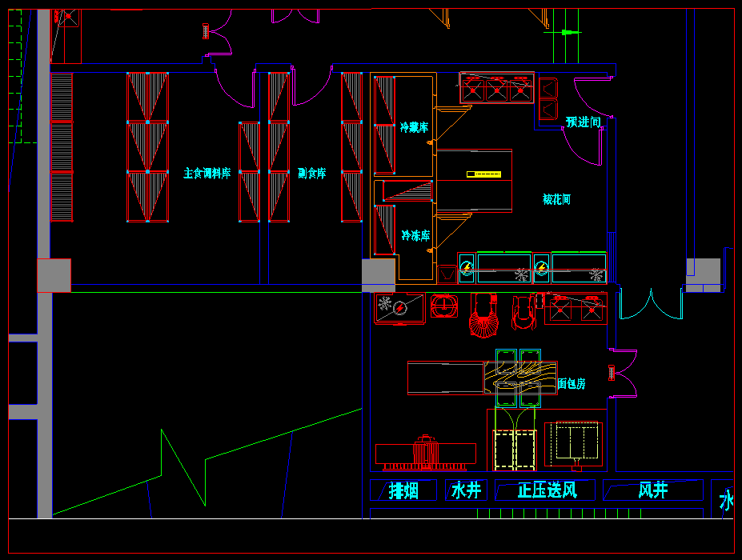Click the wood-grain worktable in the bakery

point(519,376)
